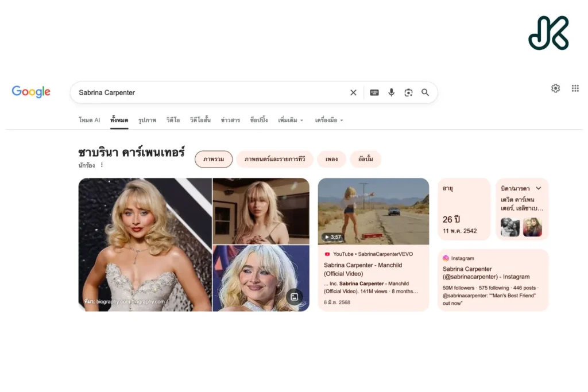Switch to โหมด AI tab
This screenshot has height=392, width=588.
coord(89,121)
